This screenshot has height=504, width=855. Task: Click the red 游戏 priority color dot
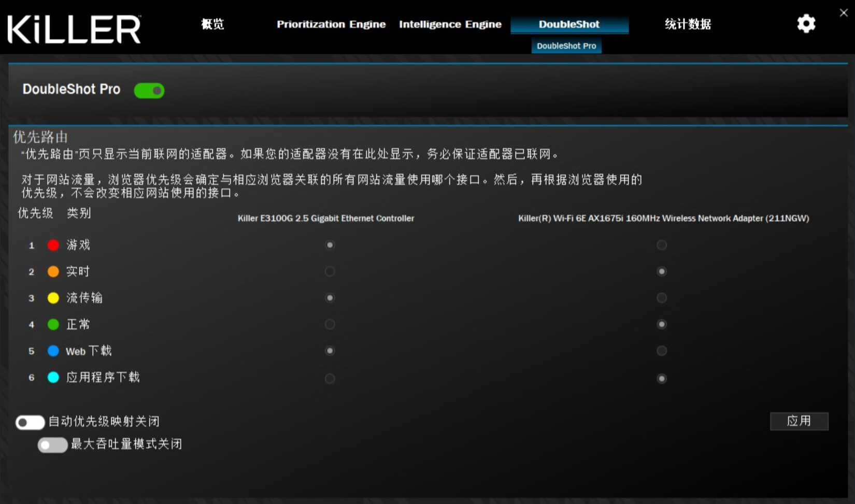point(53,245)
